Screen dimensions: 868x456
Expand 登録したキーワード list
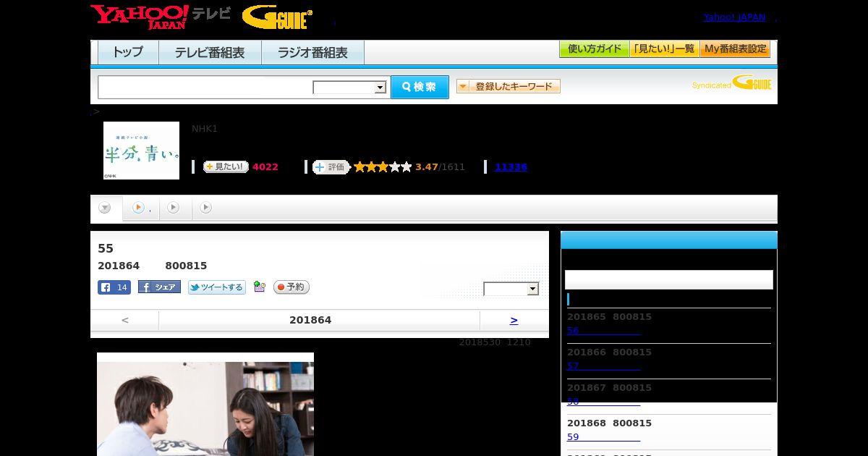[x=509, y=86]
